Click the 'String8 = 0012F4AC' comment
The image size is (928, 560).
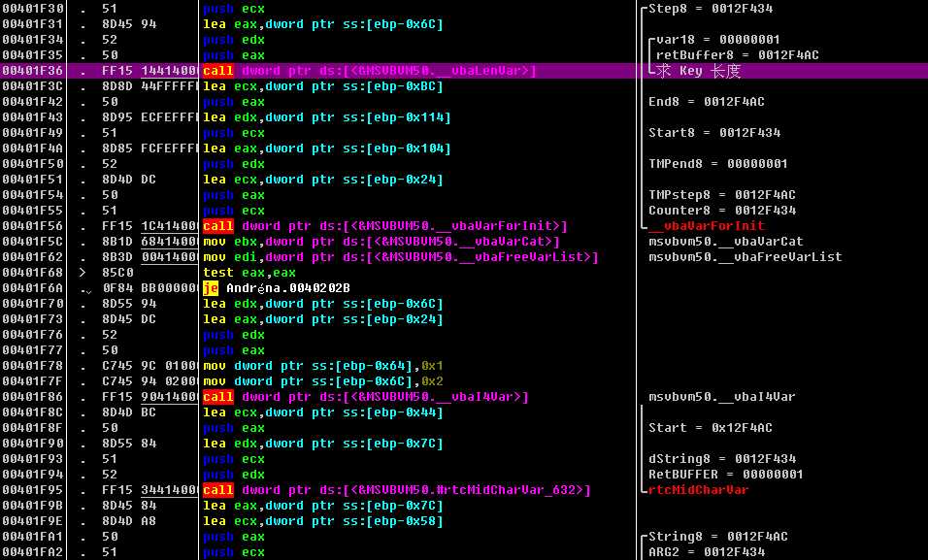coord(718,537)
